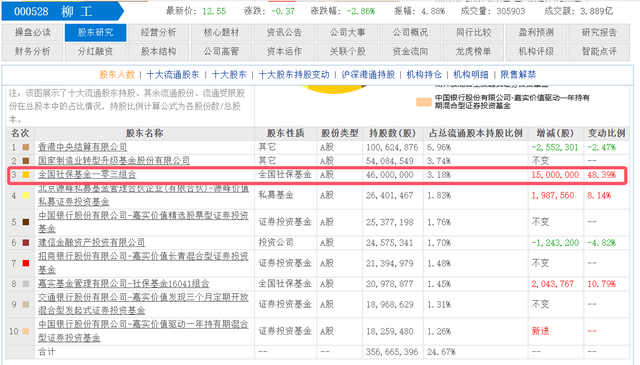Go to 关联个股 tab

point(347,52)
